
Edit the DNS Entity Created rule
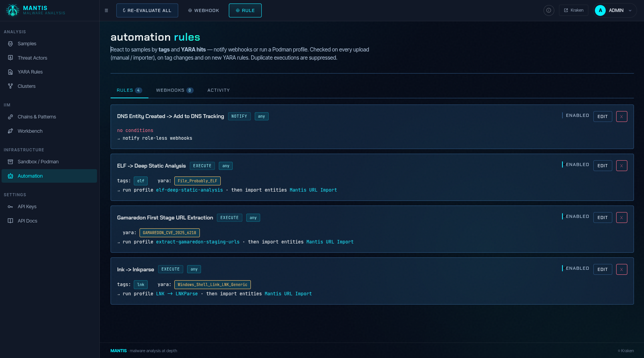603,116
